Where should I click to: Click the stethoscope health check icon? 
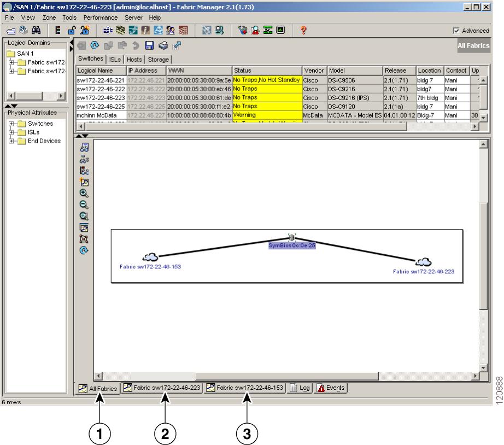coord(243,30)
